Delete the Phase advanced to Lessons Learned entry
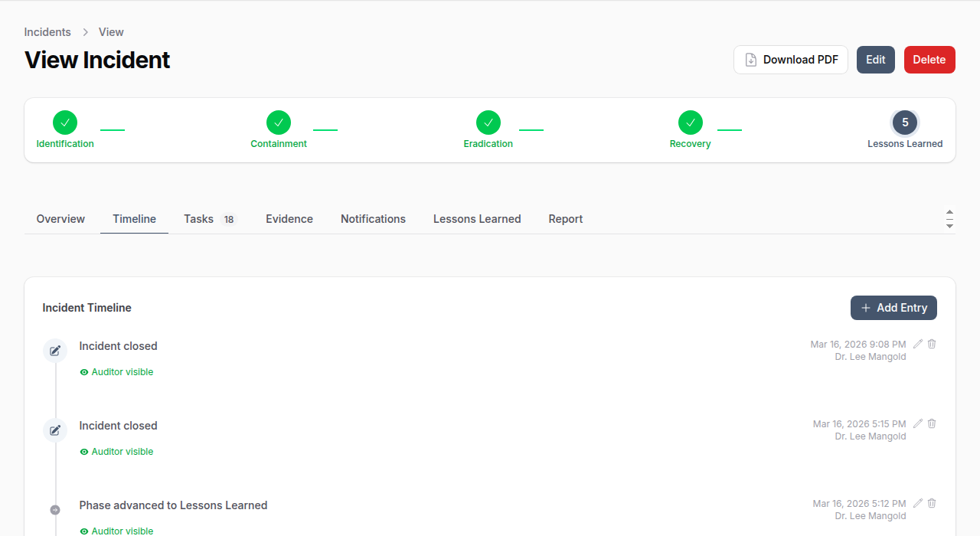 [x=932, y=504]
